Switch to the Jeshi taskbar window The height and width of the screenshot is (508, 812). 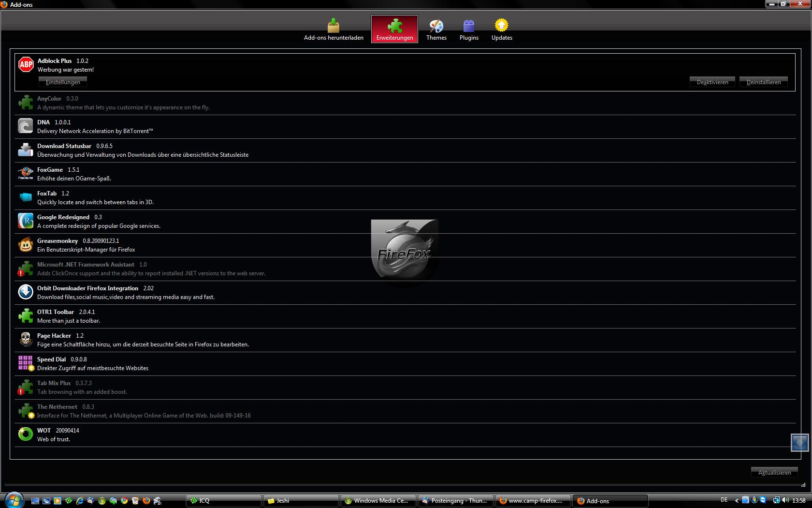[x=301, y=501]
